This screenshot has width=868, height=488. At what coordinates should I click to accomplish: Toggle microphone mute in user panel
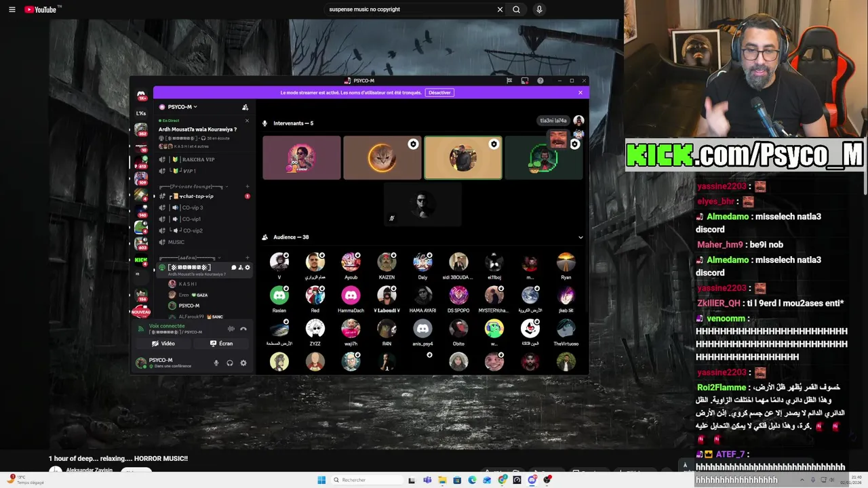pyautogui.click(x=216, y=363)
